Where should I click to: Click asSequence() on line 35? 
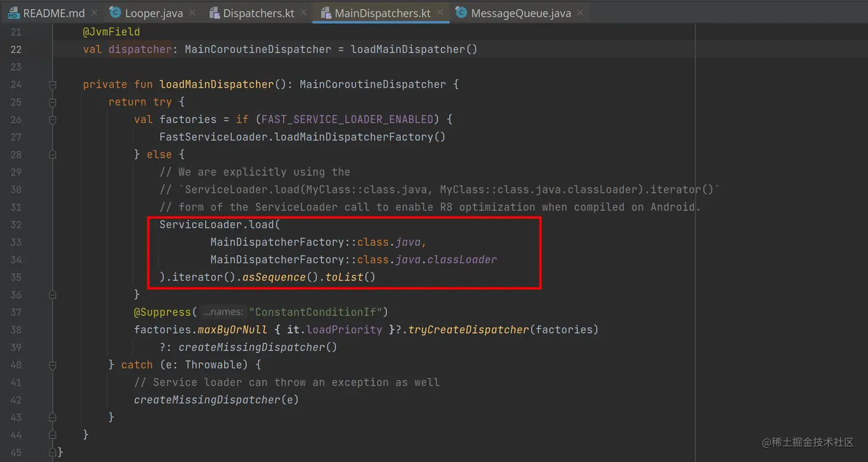[281, 277]
